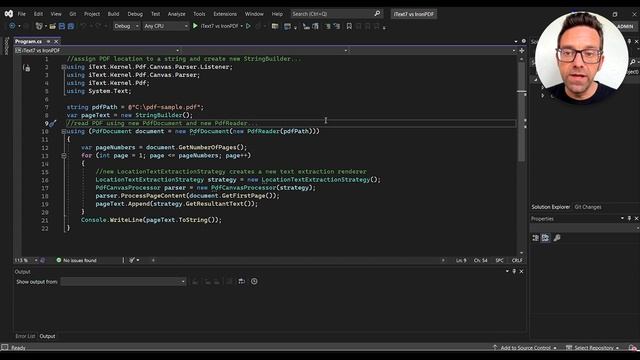The image size is (640, 360).
Task: Click the green Start debugging play icon
Action: (x=195, y=26)
